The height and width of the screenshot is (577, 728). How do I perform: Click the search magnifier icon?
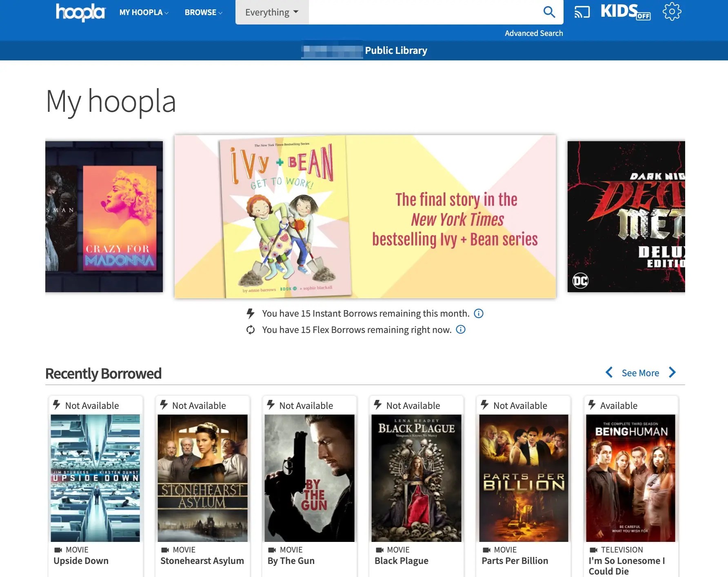tap(549, 12)
